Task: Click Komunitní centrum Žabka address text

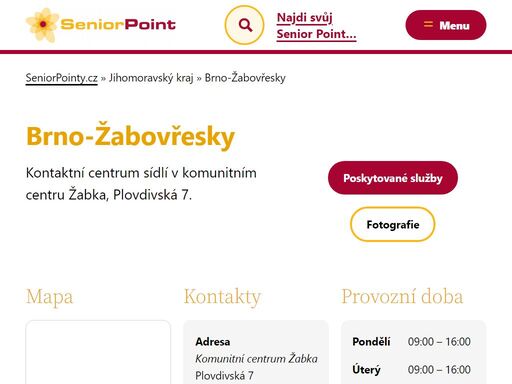Action: coord(256,359)
